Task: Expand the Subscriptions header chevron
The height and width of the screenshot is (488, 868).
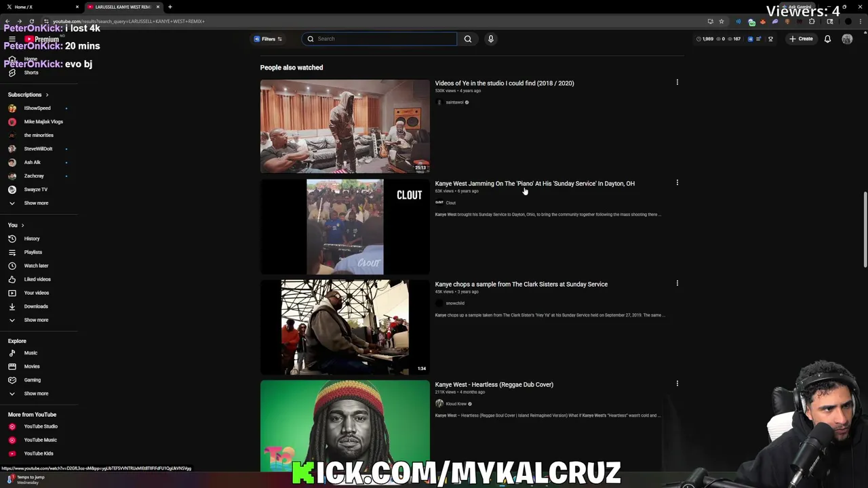Action: pyautogui.click(x=47, y=95)
